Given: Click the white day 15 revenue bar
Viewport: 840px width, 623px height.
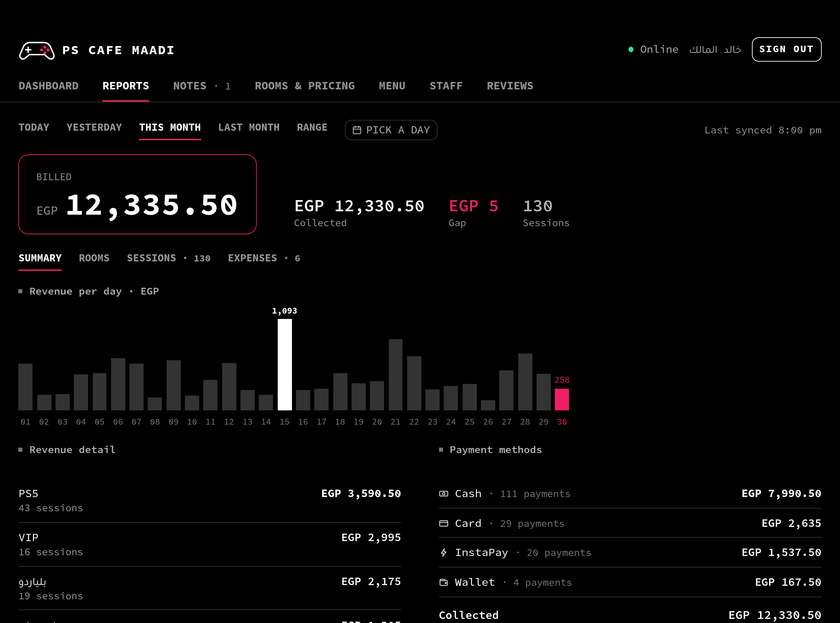Looking at the screenshot, I should (x=285, y=365).
